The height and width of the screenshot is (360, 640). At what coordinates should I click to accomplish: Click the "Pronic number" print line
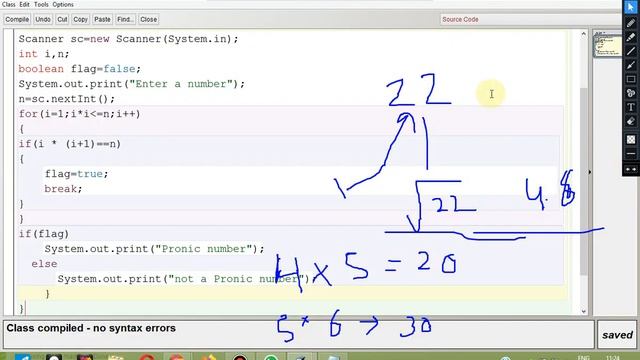[x=154, y=249]
